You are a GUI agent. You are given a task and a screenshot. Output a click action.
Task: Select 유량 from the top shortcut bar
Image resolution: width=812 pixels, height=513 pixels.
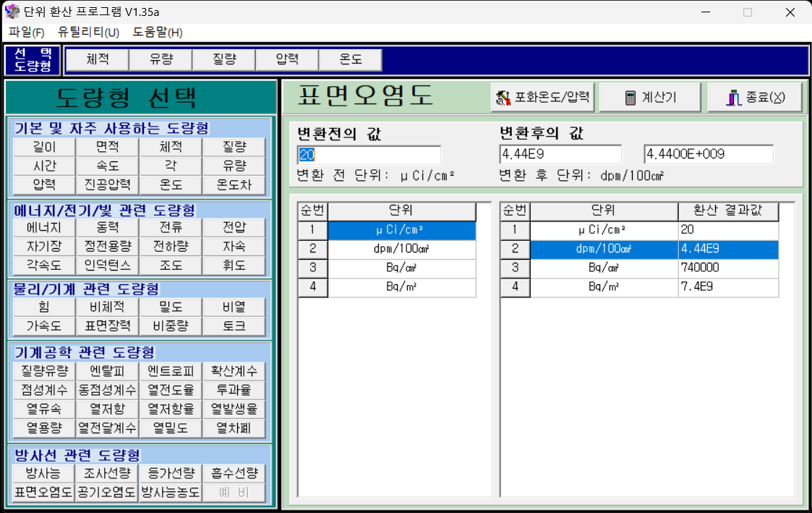[160, 60]
